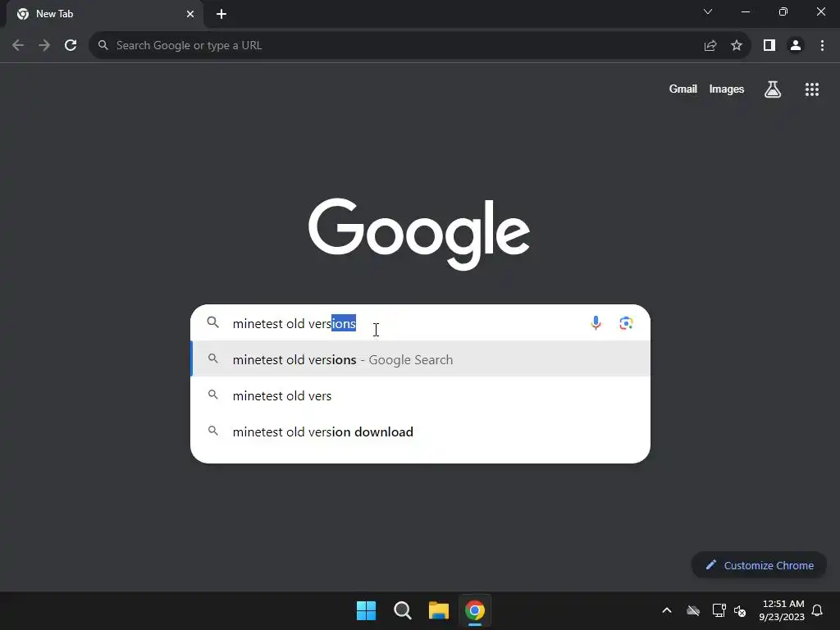Click the browser forward arrow
Screen dimensions: 840x630
pos(44,46)
